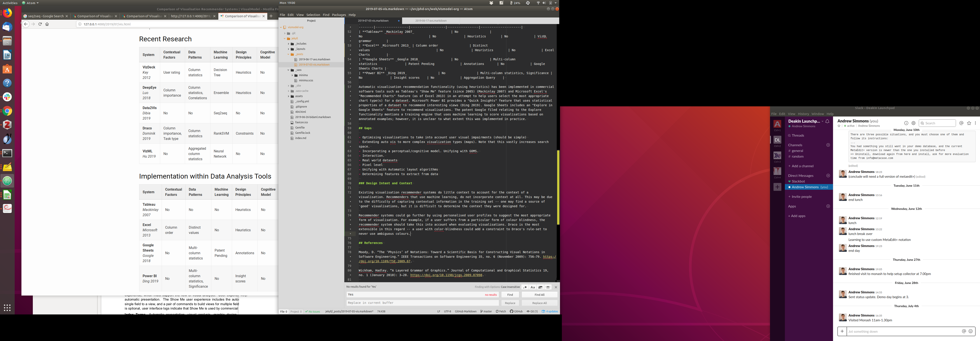Click GitHub icon in Atom status bar
This screenshot has height=341, width=980.
pyautogui.click(x=516, y=311)
